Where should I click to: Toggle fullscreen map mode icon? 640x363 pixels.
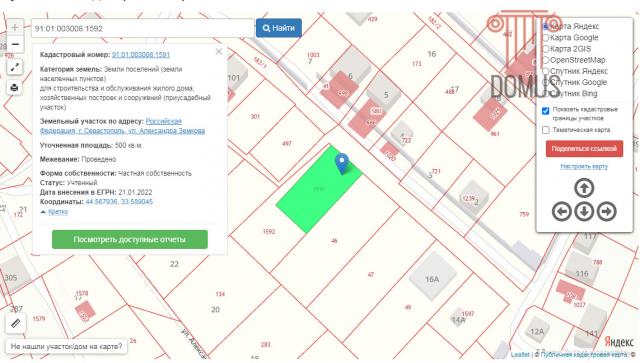click(x=15, y=67)
